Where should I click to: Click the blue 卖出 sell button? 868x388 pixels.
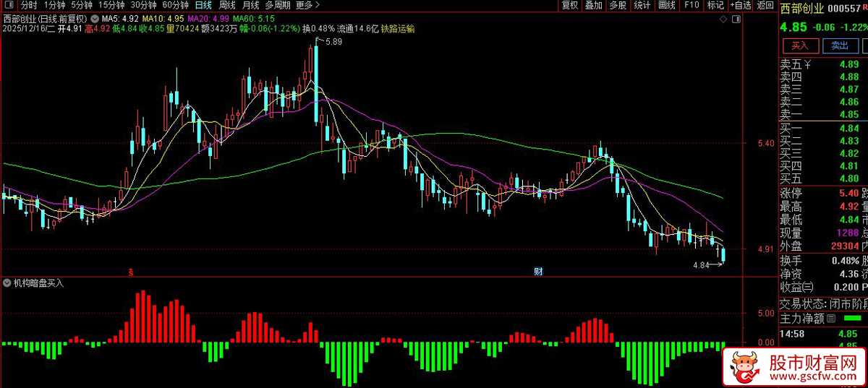point(839,46)
